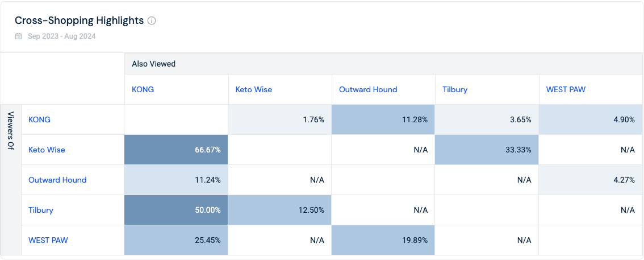Image resolution: width=644 pixels, height=260 pixels.
Task: Click the 33.33% cell under Tilbury
Action: pyautogui.click(x=487, y=150)
